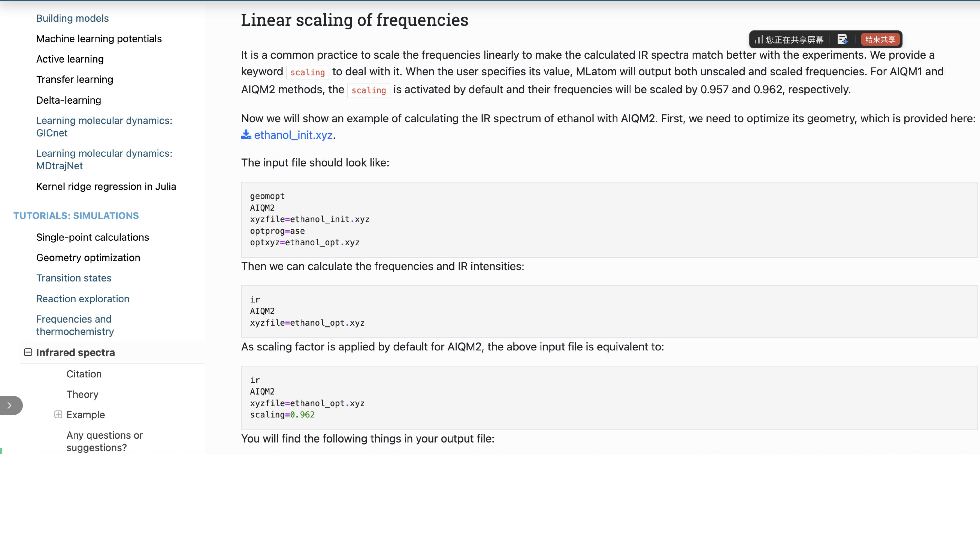Open Transition states page
The height and width of the screenshot is (551, 980).
(x=74, y=278)
